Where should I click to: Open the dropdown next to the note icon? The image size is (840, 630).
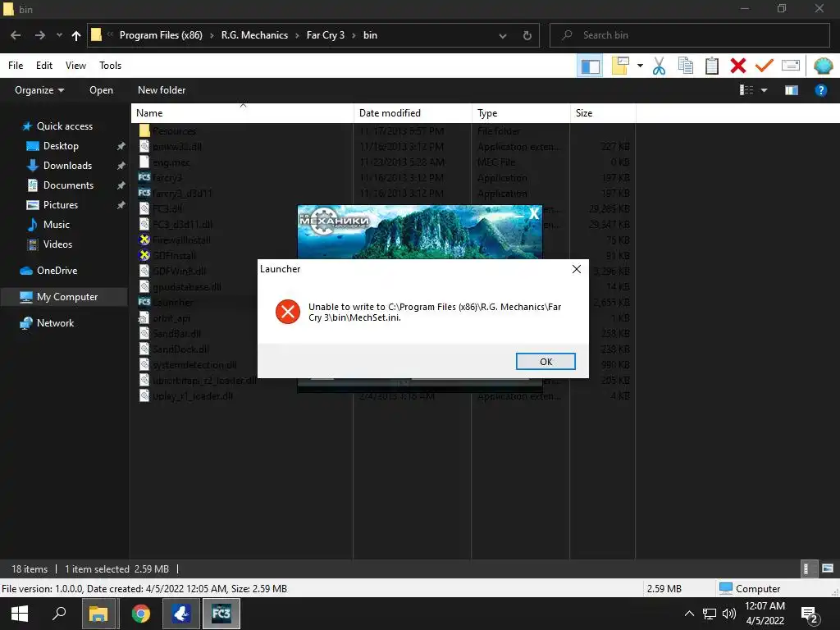click(640, 66)
